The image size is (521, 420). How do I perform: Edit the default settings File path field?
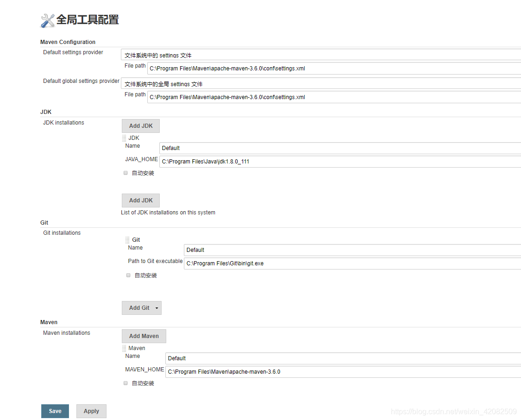click(x=334, y=69)
